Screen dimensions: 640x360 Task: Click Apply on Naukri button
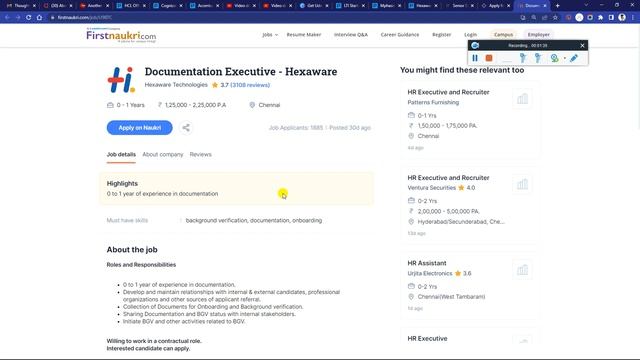(x=140, y=128)
